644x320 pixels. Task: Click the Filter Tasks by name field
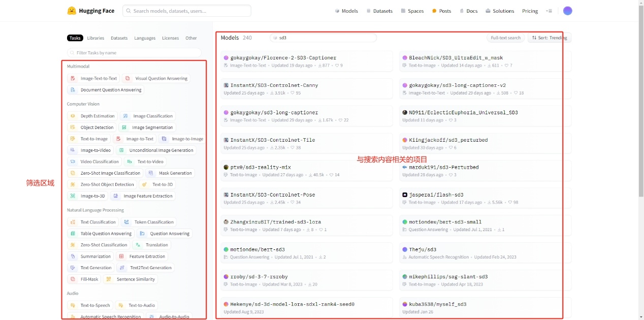point(135,53)
